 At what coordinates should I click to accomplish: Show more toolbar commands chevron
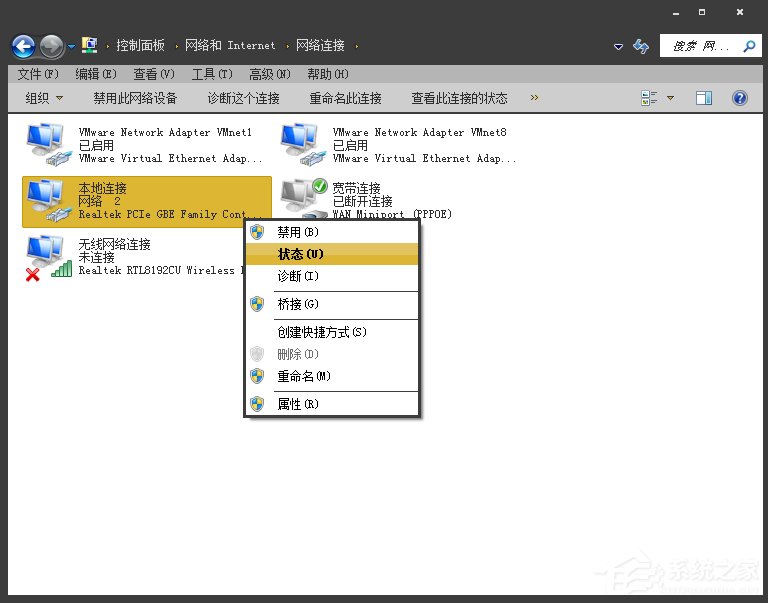pos(534,98)
